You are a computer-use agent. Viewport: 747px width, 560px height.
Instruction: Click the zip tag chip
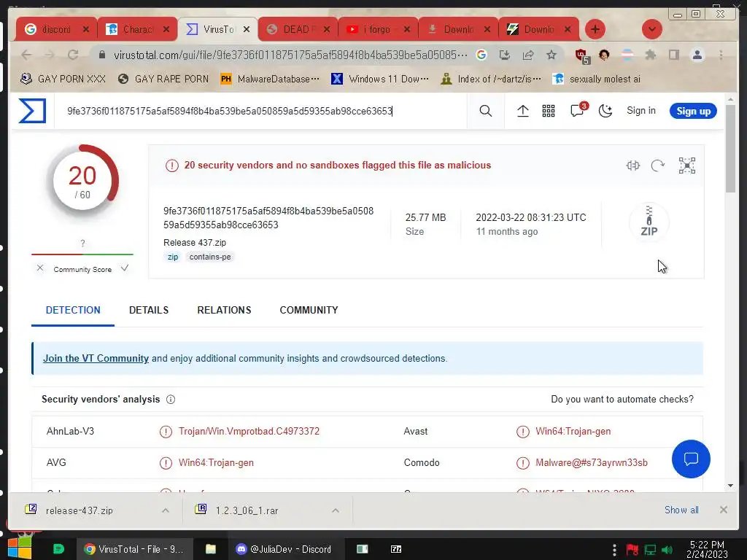(172, 257)
